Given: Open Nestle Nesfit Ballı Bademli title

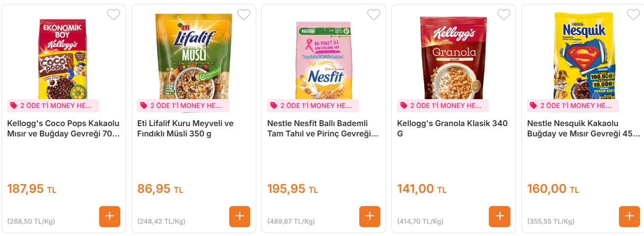Looking at the screenshot, I should coord(323,128).
